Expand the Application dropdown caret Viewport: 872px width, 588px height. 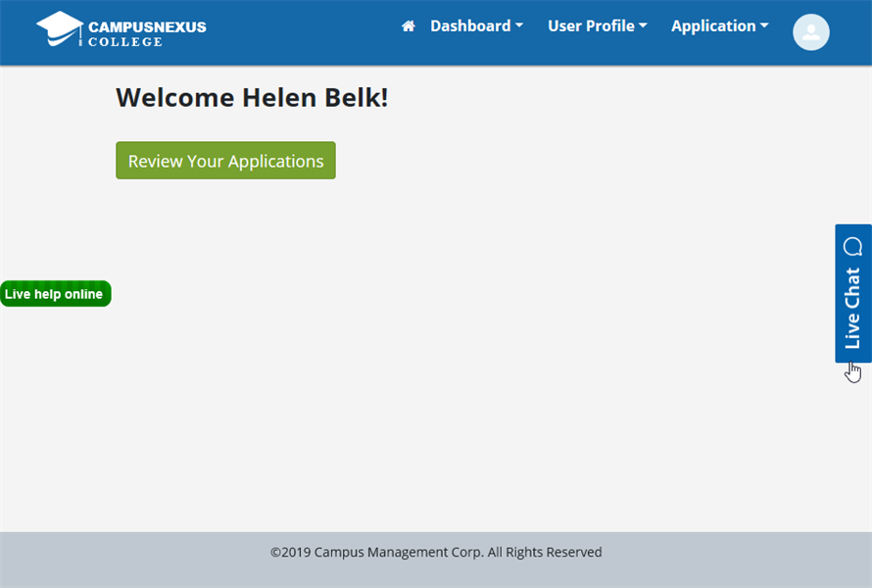(764, 26)
